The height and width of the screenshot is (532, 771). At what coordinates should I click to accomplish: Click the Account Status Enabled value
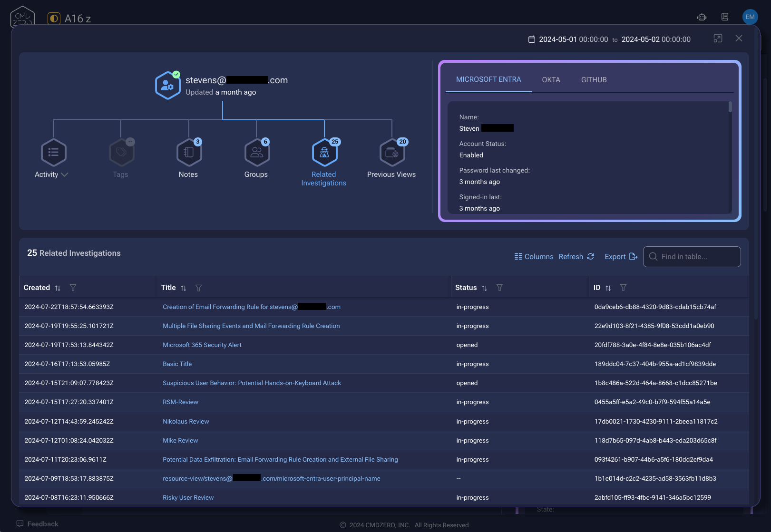[471, 155]
